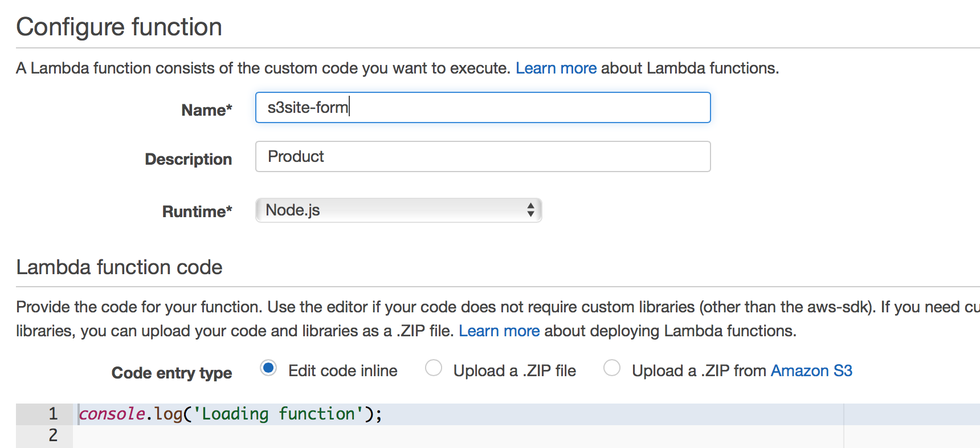
Task: Open the Node.js Runtime dropdown
Action: pos(398,210)
